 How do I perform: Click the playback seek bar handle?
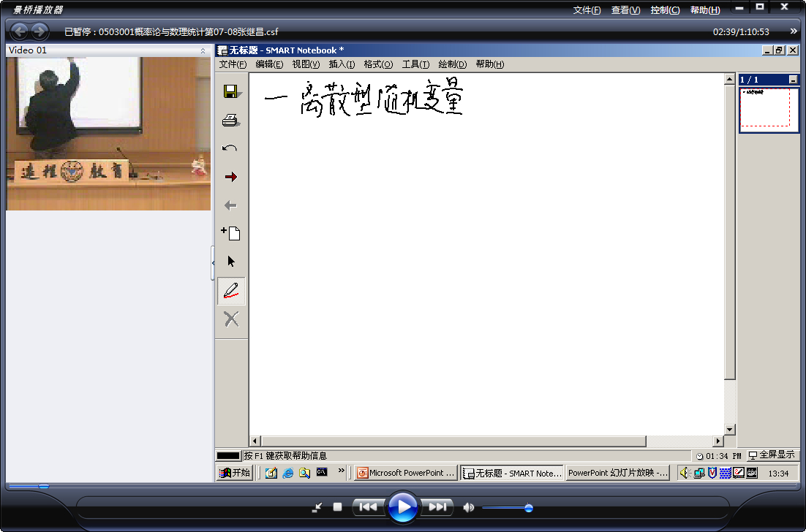44,486
